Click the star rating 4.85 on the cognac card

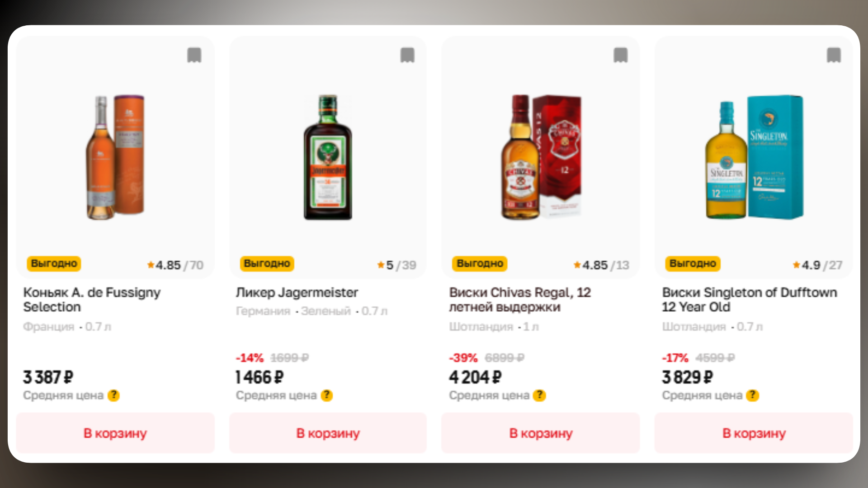pos(168,265)
